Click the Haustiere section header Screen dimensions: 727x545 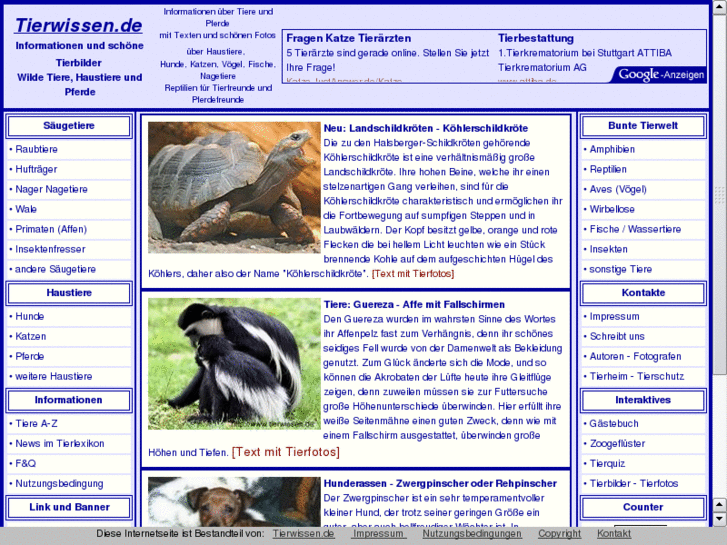[69, 293]
